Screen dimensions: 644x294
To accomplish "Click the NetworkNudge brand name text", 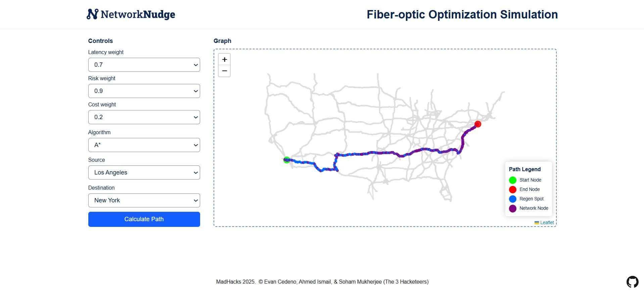I will (138, 14).
